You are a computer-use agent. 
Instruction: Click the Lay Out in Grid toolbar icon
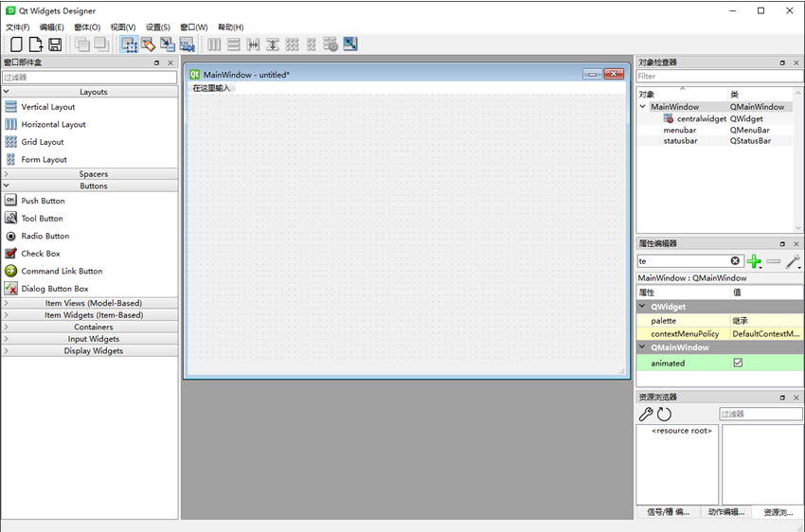(292, 44)
